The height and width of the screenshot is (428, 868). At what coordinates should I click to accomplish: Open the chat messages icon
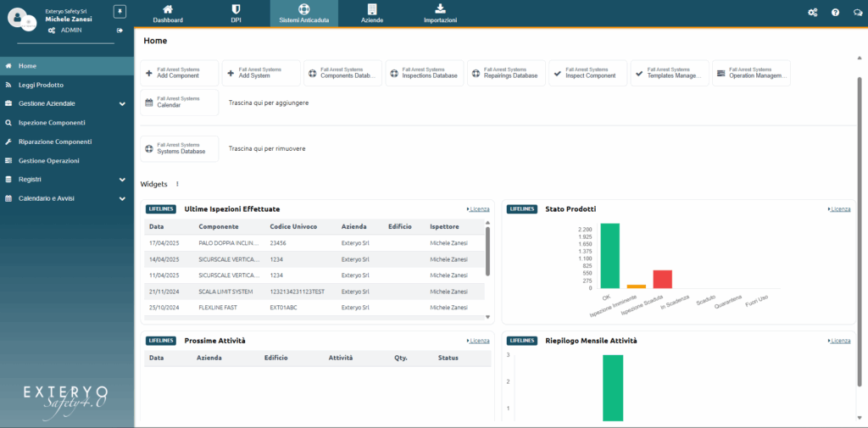pyautogui.click(x=858, y=12)
